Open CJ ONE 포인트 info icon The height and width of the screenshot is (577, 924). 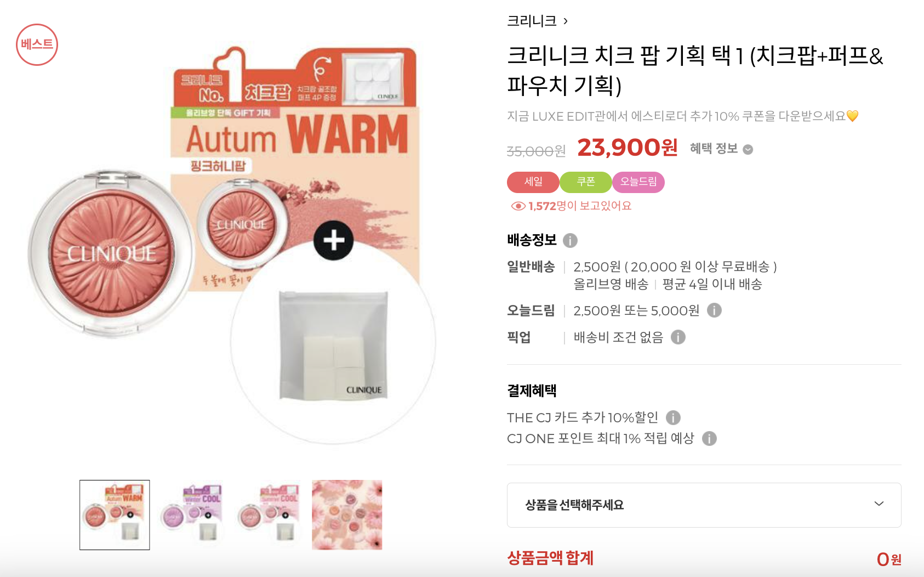point(709,438)
